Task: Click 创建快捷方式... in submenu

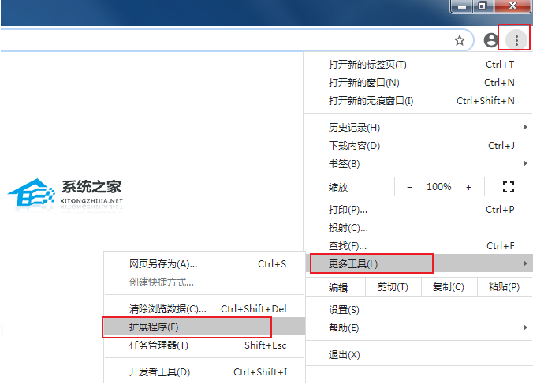Action: 205,282
